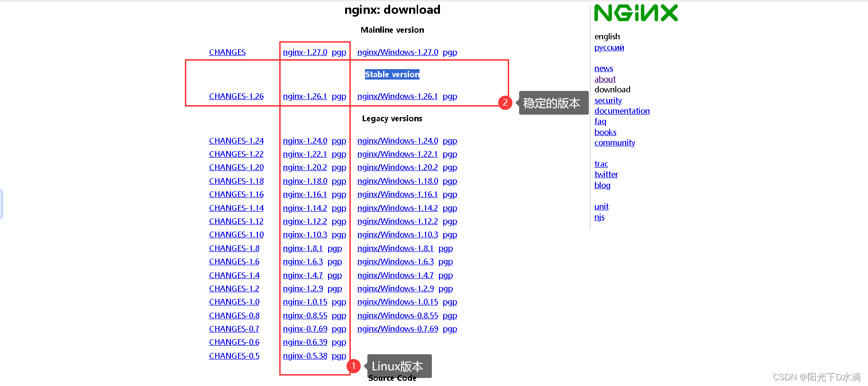Download nginx/Windows-1.24.0

398,141
